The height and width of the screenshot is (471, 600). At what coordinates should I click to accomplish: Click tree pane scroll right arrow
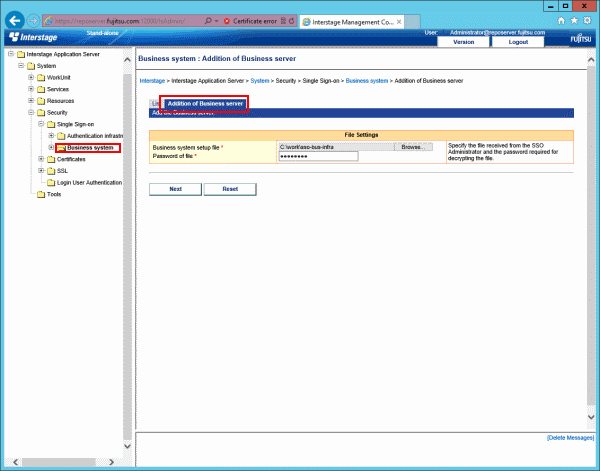(111, 462)
